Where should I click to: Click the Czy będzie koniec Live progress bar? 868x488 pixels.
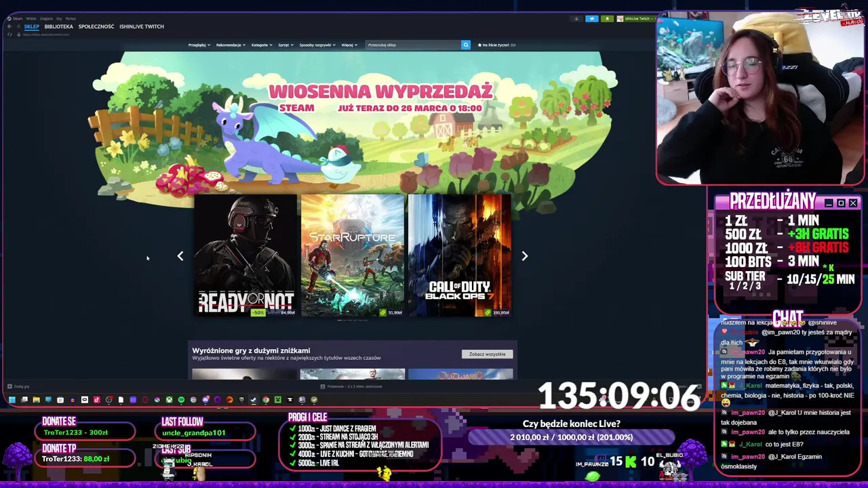(x=572, y=437)
